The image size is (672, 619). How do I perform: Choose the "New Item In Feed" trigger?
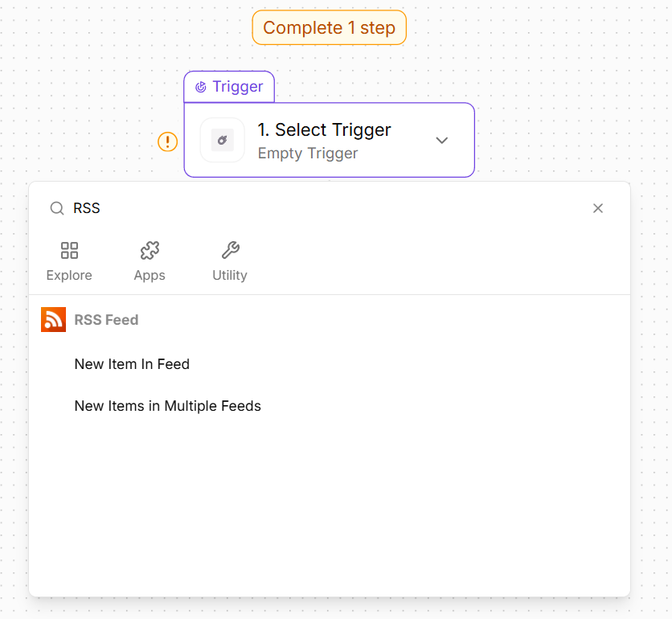click(132, 364)
